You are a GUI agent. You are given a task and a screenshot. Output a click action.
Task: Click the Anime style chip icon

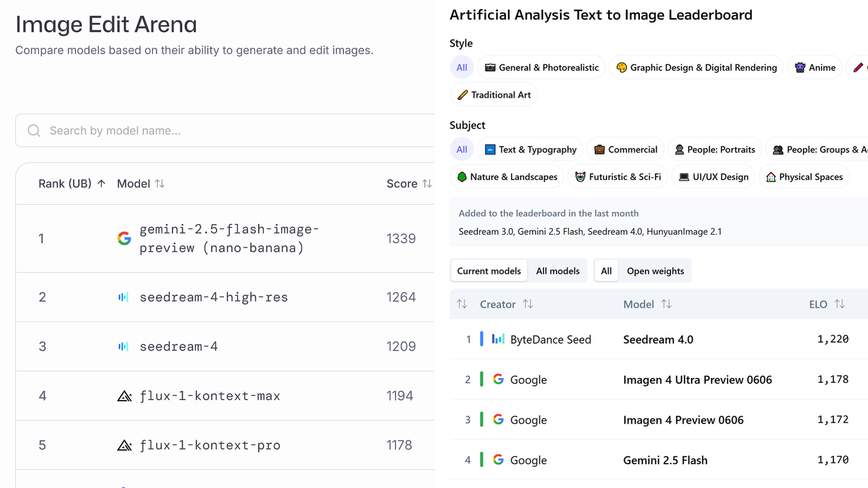[x=800, y=68]
